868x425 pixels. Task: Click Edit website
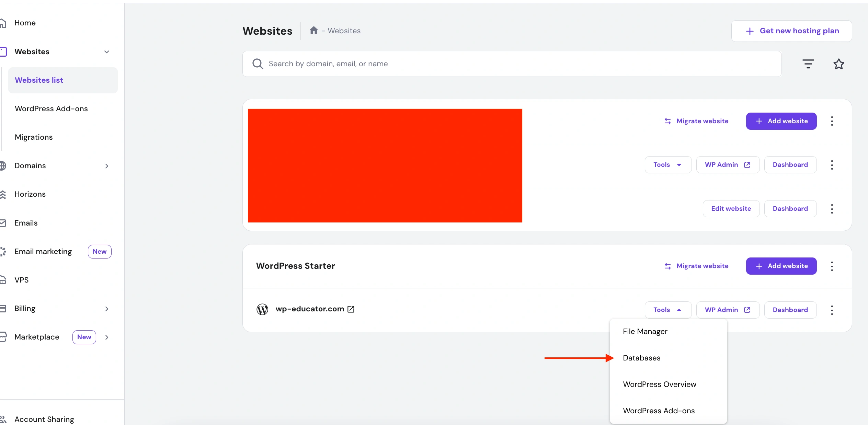pyautogui.click(x=731, y=209)
